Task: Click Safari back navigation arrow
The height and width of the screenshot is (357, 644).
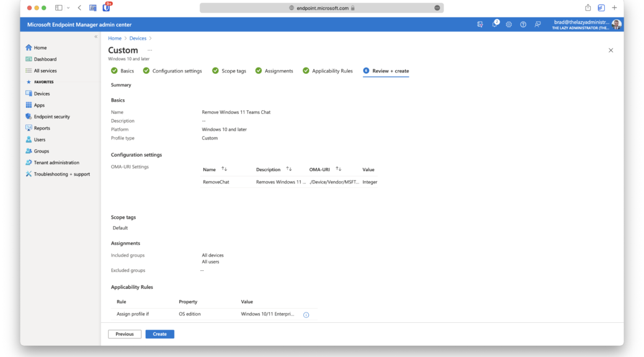Action: pyautogui.click(x=79, y=8)
